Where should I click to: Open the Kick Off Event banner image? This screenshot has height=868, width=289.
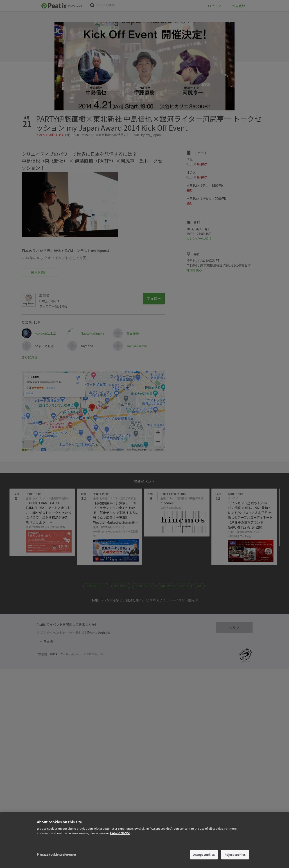coord(144,66)
